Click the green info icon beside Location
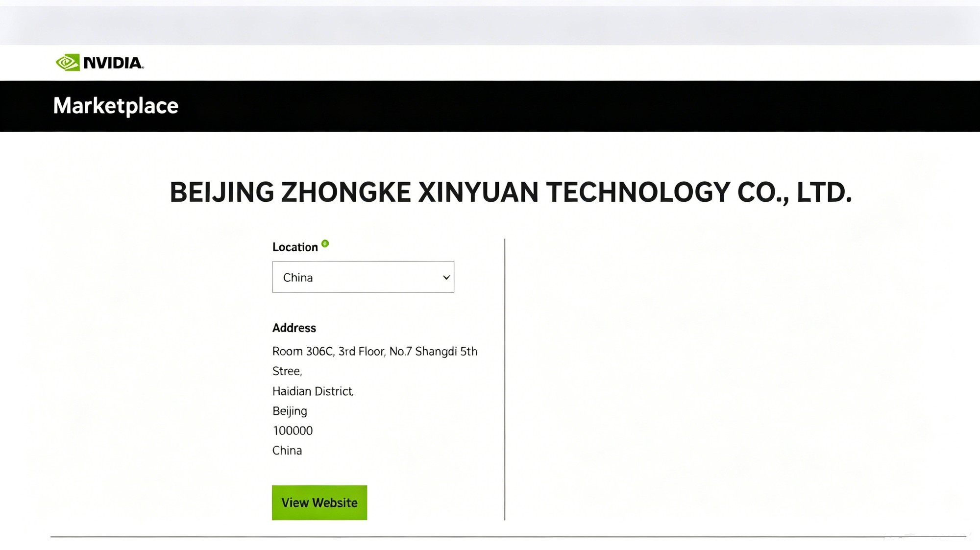Screen dimensions: 980x550 tap(325, 243)
